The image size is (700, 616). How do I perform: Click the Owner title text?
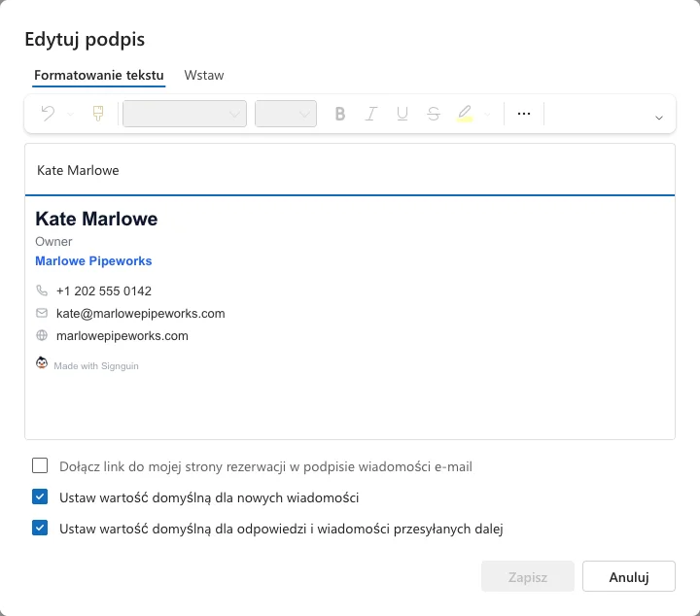click(x=53, y=241)
